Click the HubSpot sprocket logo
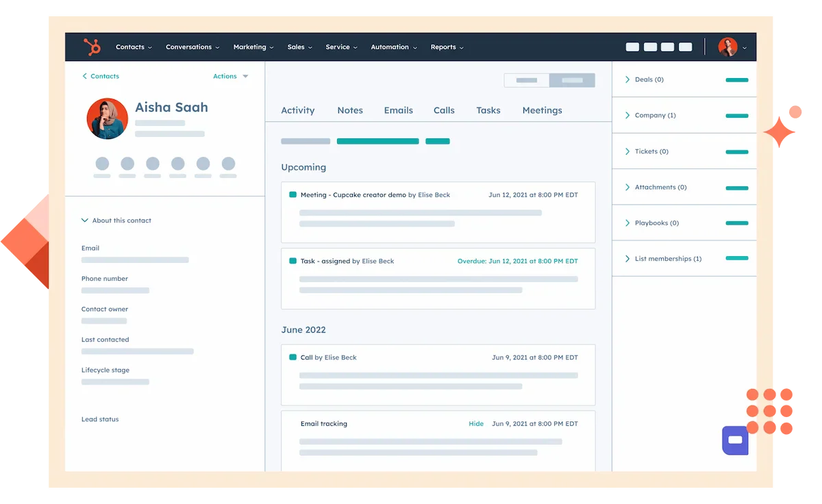Viewport: 822px width, 504px height. click(92, 47)
